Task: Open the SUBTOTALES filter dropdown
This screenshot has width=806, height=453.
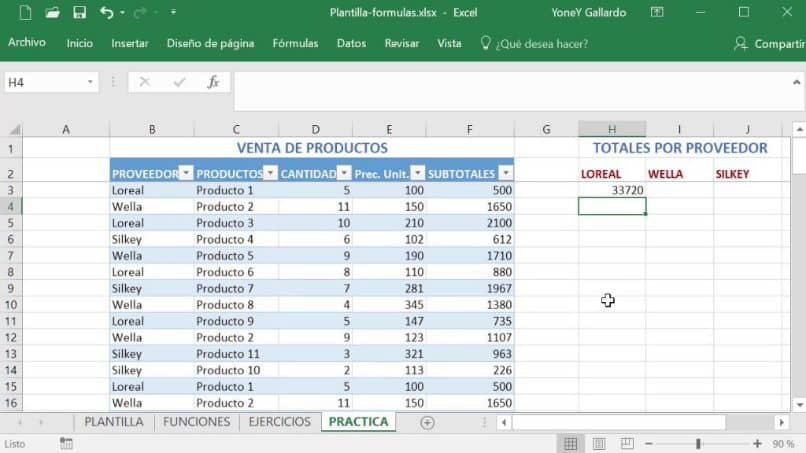Action: click(x=506, y=173)
